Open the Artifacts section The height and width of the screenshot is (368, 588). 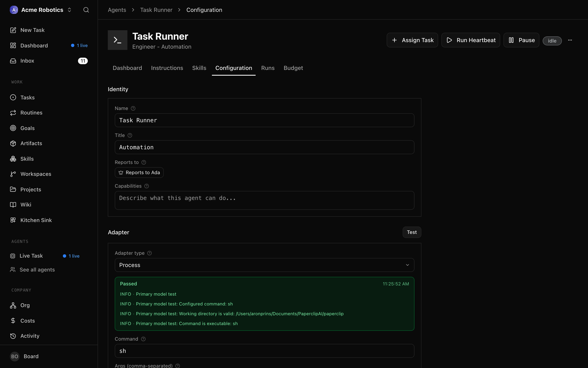pos(49,143)
